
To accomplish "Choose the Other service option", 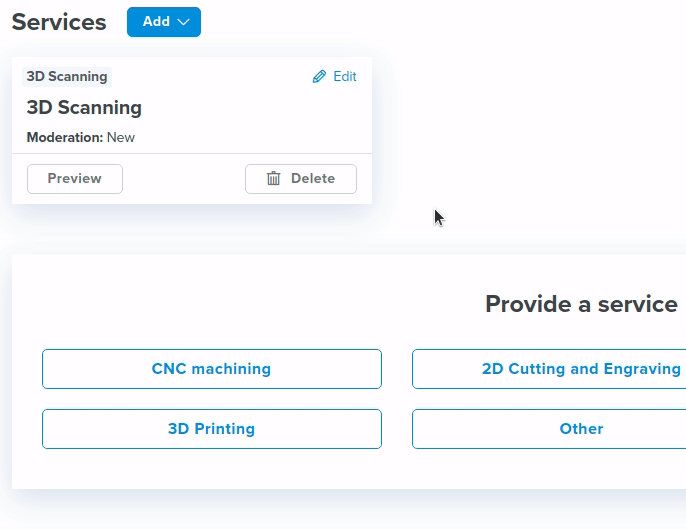I will click(549, 429).
